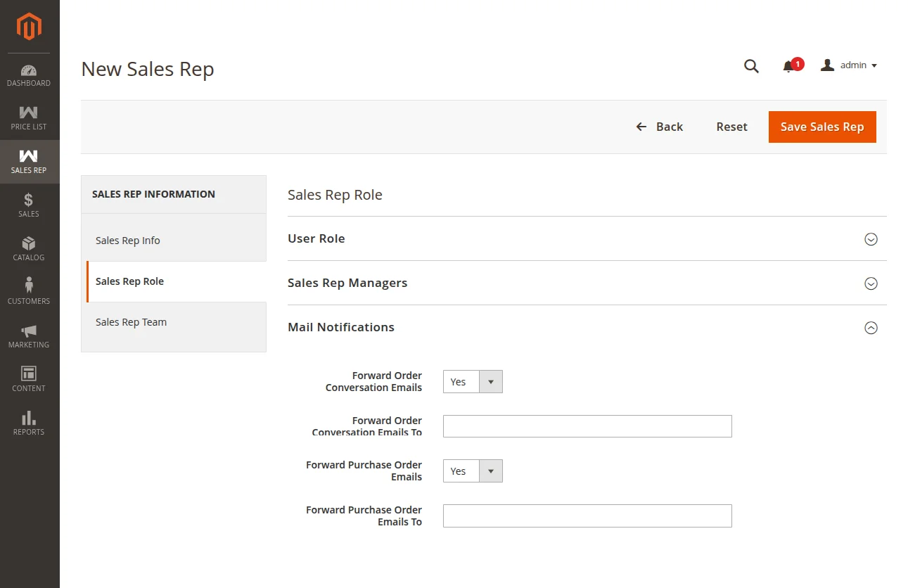
Task: Open Forward Order Conversation Emails dropdown
Action: pos(473,382)
